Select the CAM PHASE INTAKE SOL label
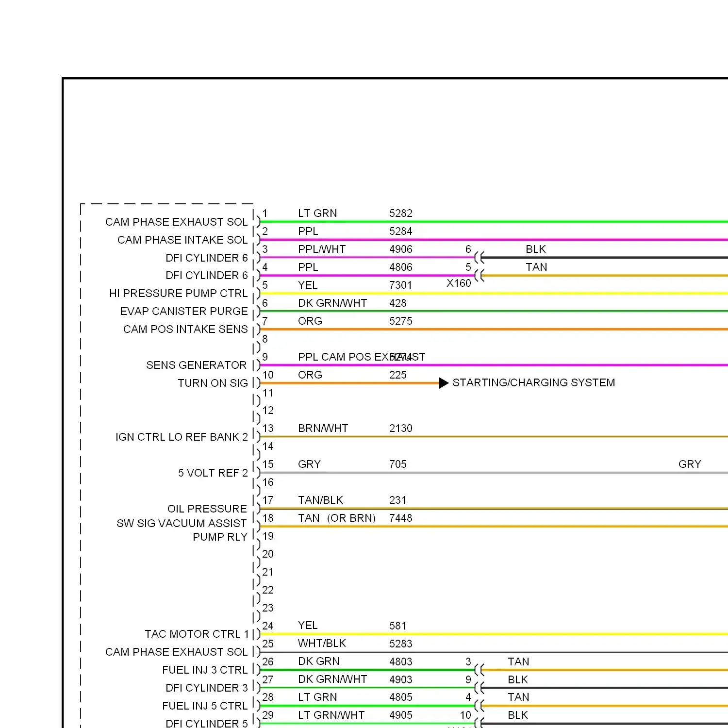 tap(182, 240)
